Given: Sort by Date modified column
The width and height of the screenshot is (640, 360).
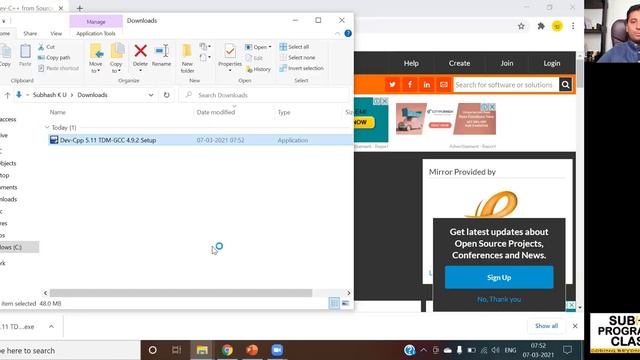Looking at the screenshot, I should pyautogui.click(x=216, y=112).
